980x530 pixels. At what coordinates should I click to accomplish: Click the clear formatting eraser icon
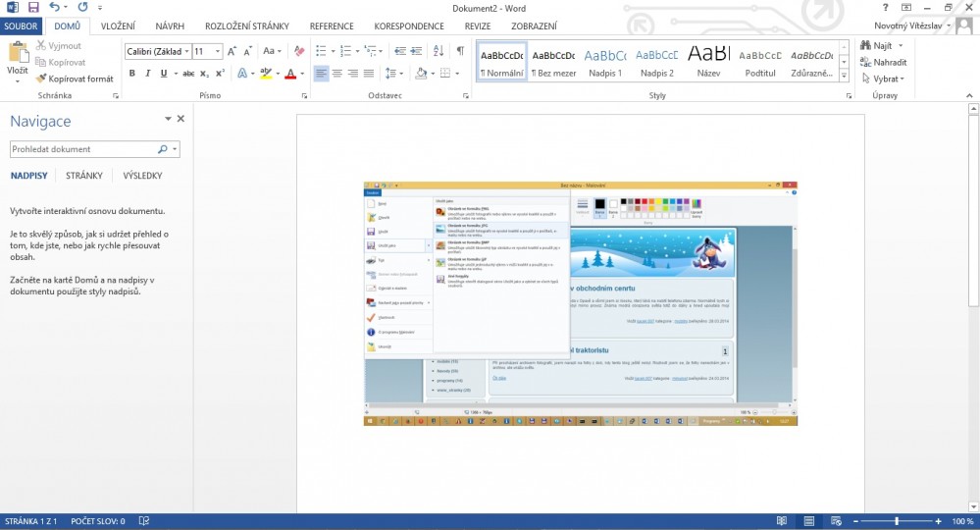(x=299, y=51)
